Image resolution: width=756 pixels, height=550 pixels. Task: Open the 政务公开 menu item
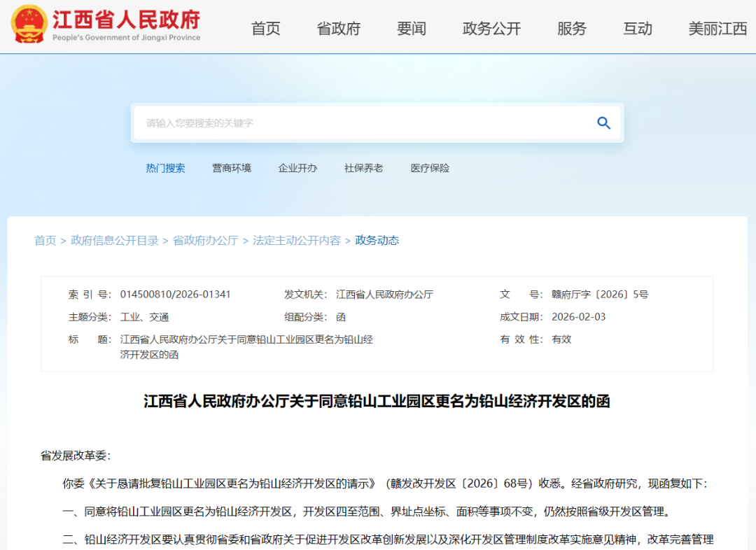click(491, 29)
